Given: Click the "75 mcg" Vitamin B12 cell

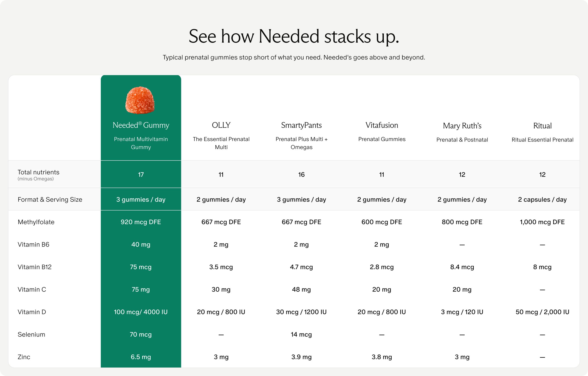Looking at the screenshot, I should click(x=141, y=267).
